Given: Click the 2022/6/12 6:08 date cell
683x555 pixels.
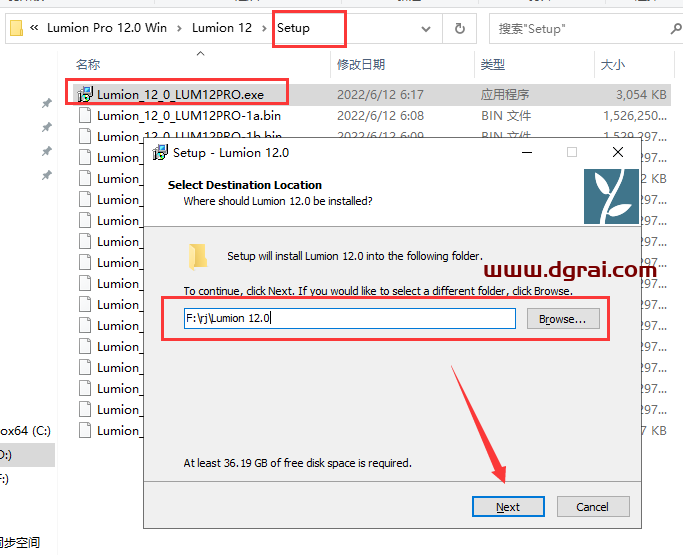Looking at the screenshot, I should tap(380, 116).
